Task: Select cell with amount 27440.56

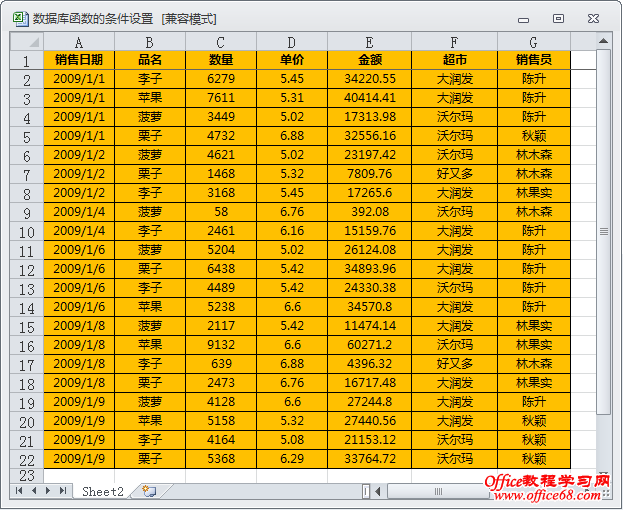Action: [370, 421]
